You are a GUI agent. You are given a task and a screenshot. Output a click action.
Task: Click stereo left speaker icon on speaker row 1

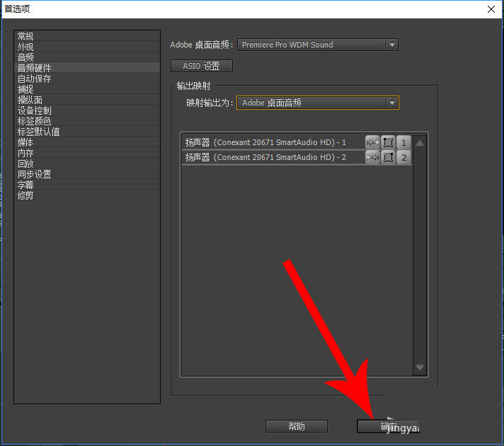[372, 142]
